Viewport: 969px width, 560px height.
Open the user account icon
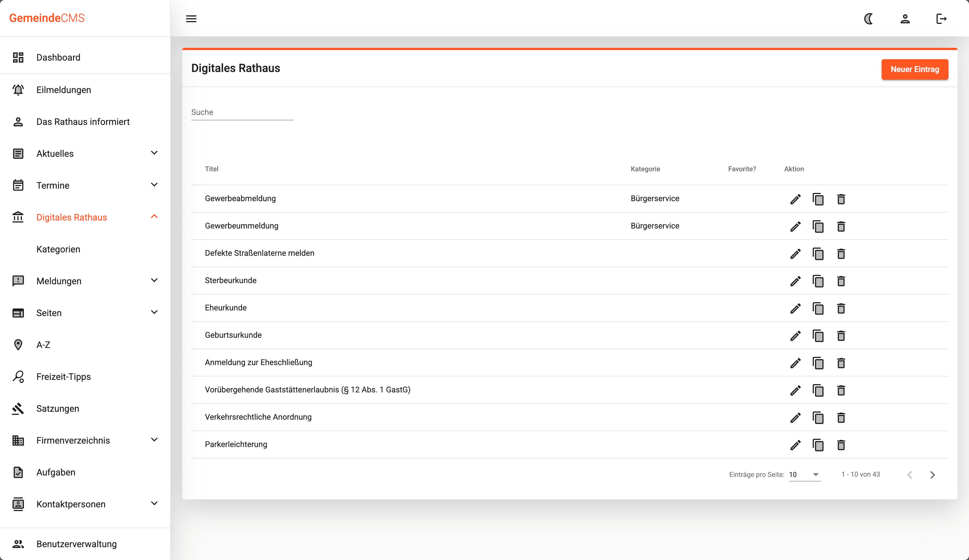point(905,18)
